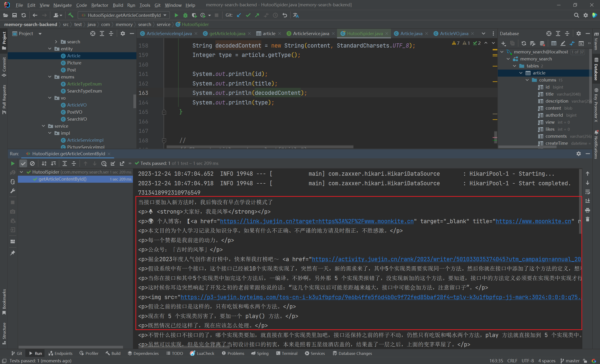
Task: Roll back changes with the undo icon
Action: coord(285,15)
